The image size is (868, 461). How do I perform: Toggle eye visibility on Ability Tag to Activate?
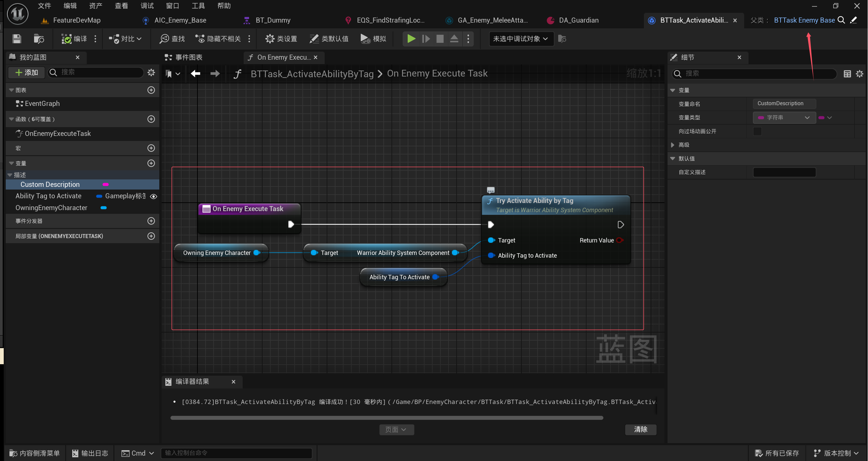pyautogui.click(x=154, y=196)
